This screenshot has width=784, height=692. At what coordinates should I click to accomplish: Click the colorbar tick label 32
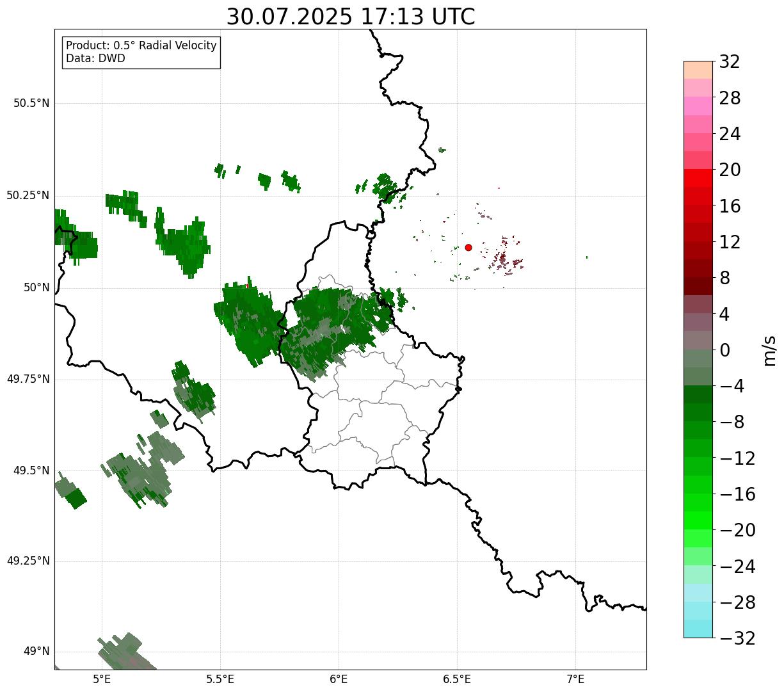[730, 62]
